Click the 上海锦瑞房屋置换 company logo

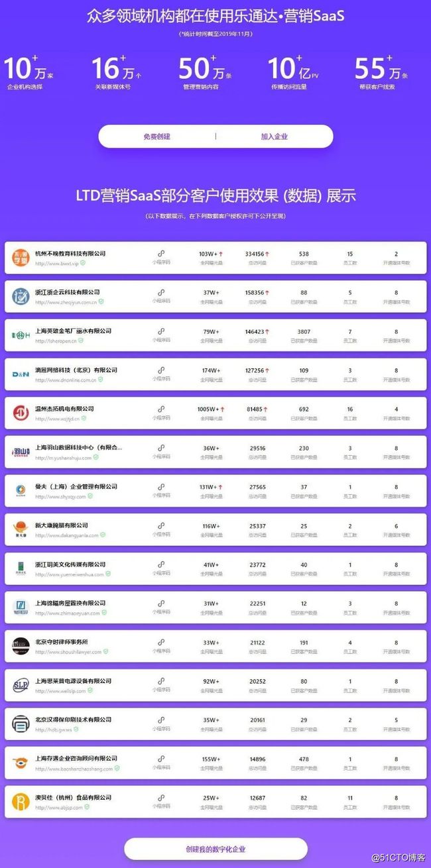tap(20, 608)
